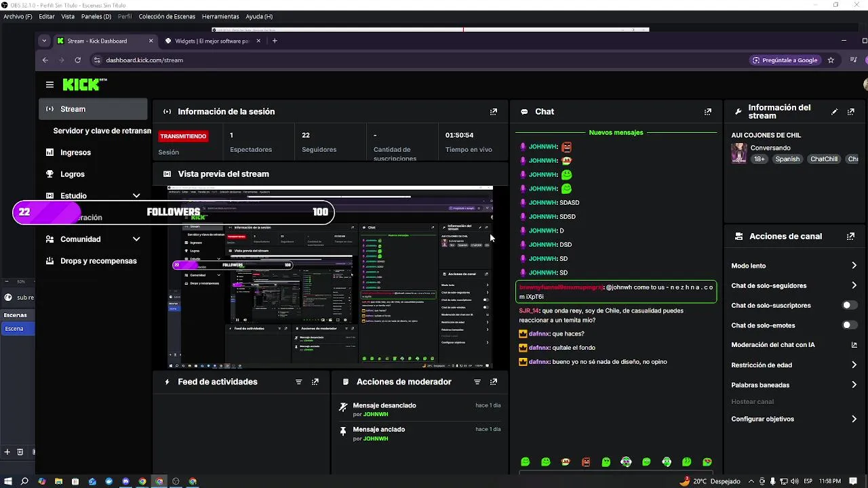Screen dimensions: 868x488
Task: Click the stream preview video
Action: (330, 277)
